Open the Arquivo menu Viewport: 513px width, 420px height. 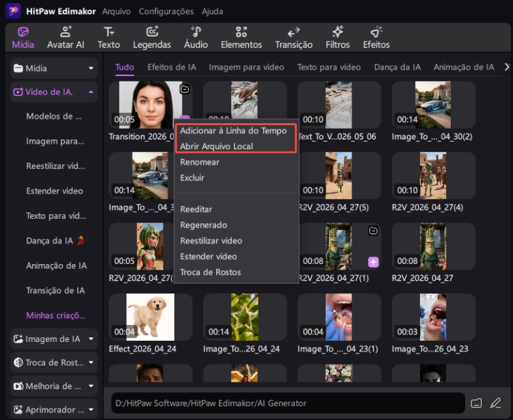[116, 12]
